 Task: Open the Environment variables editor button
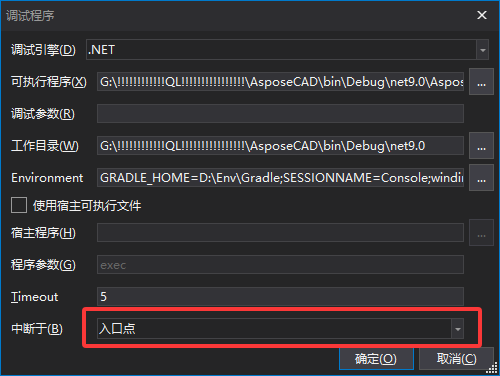pos(481,178)
